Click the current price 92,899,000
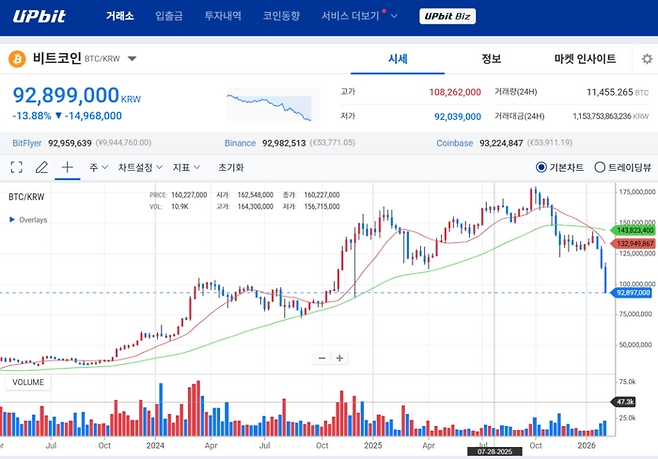This screenshot has height=459, width=658. pyautogui.click(x=66, y=95)
